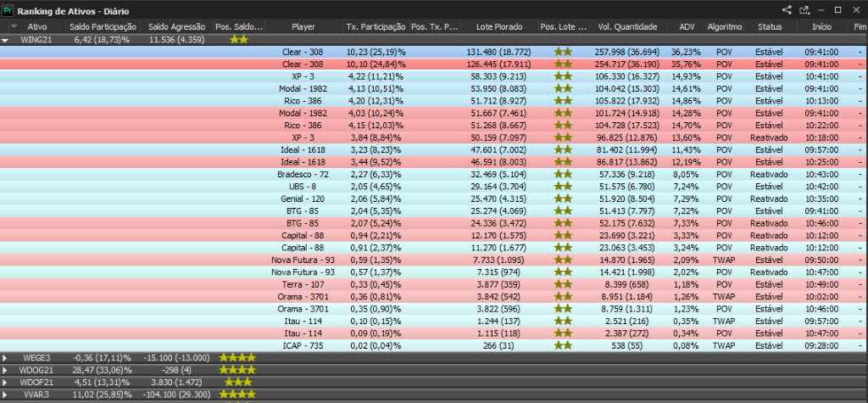Sort by Tx. Participação column header
Image resolution: width=868 pixels, height=403 pixels.
(x=376, y=26)
